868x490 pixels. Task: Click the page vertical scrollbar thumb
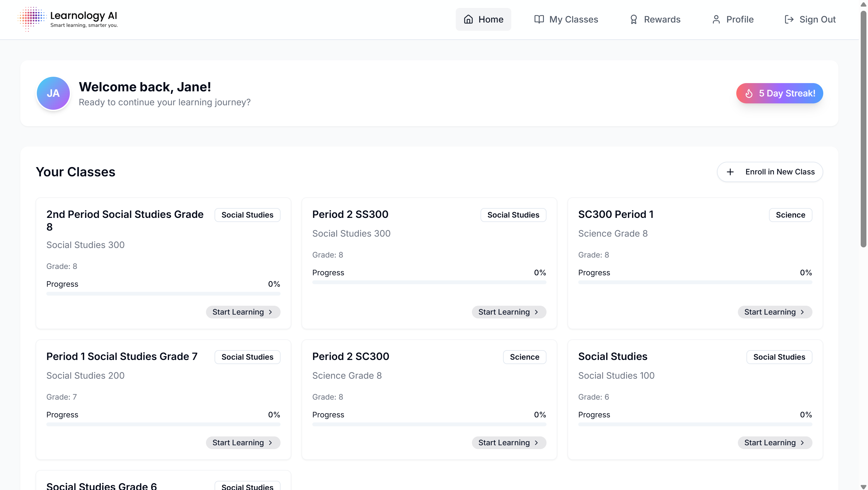coord(863,129)
